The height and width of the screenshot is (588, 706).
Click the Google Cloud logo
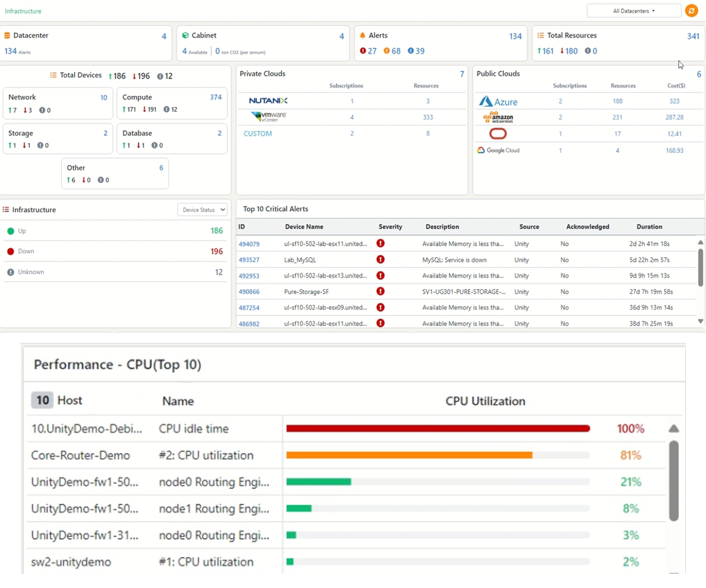coord(498,151)
